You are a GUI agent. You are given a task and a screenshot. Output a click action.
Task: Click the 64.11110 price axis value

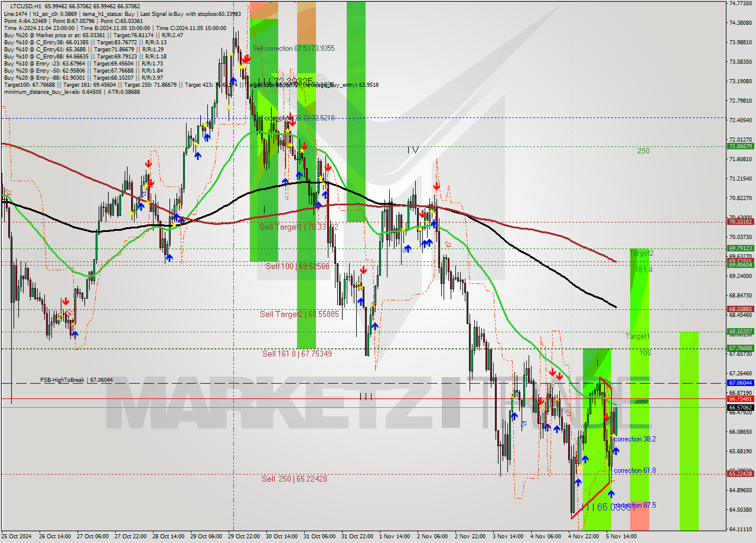click(x=740, y=529)
